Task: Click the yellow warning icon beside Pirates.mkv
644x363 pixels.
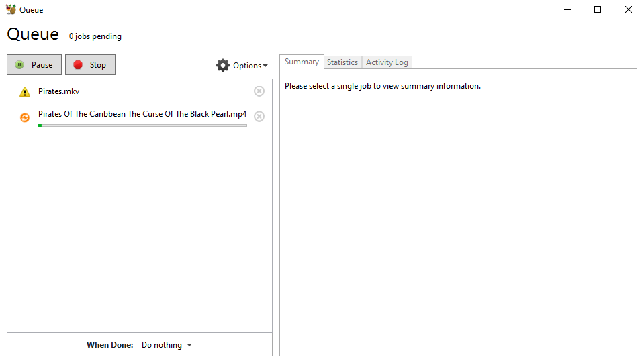Action: click(25, 92)
